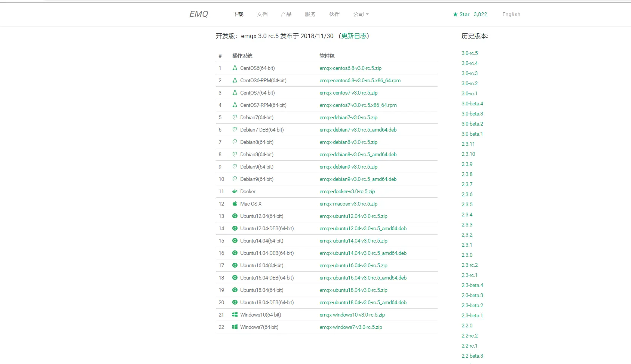Go to the EMQ logo home link

click(199, 14)
